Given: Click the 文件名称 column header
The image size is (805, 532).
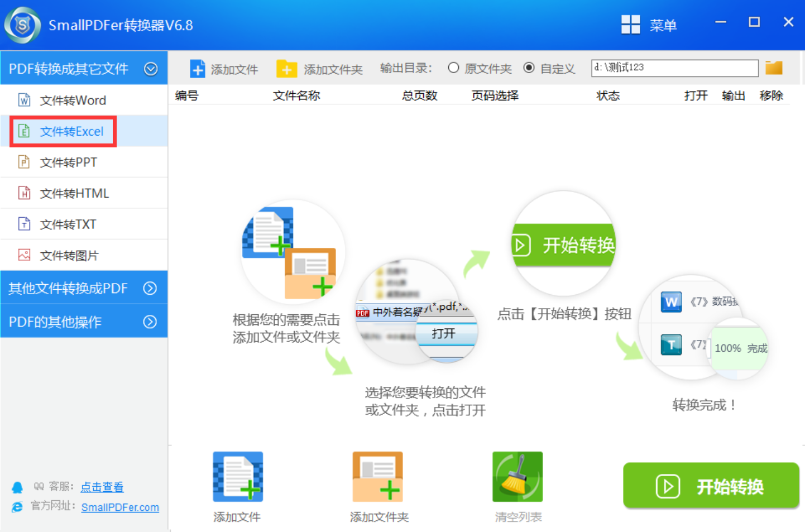Looking at the screenshot, I should click(x=296, y=95).
